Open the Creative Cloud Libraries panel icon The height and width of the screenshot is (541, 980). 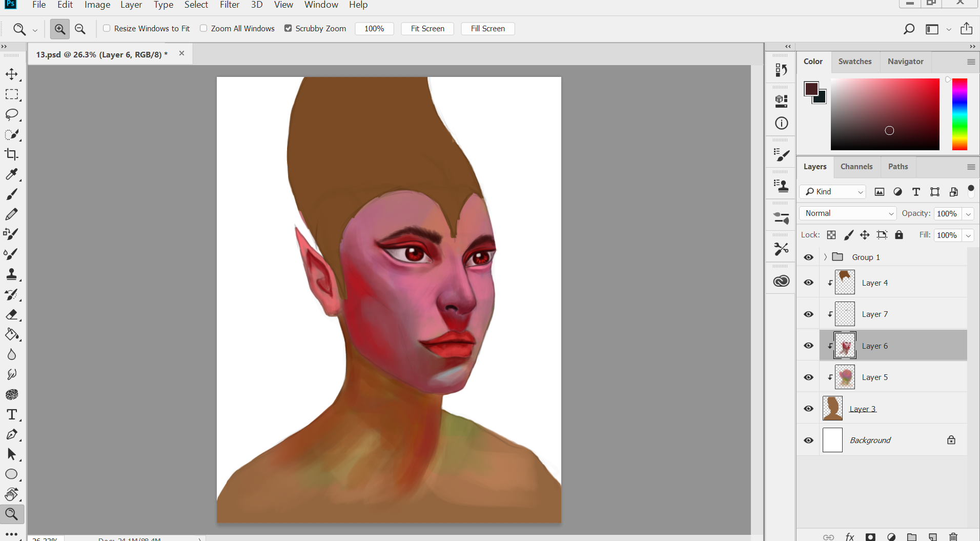coord(781,281)
